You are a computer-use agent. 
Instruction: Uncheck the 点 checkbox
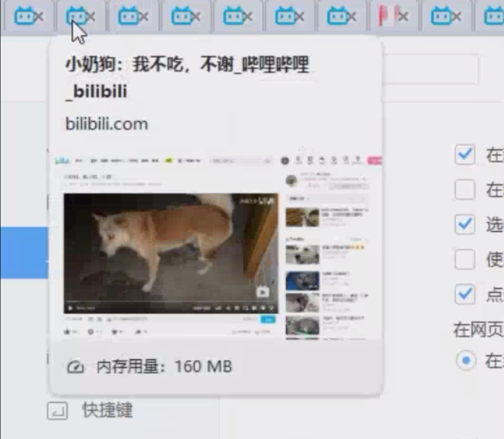465,294
